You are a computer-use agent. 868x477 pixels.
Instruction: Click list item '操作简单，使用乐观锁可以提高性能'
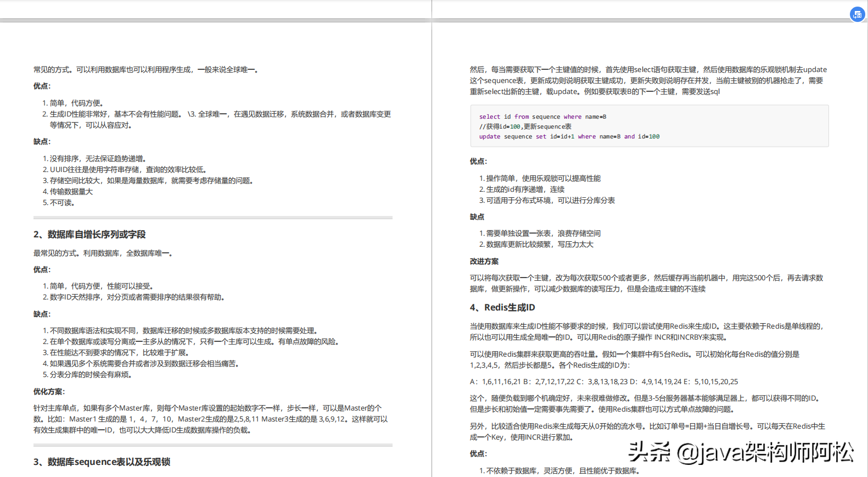pyautogui.click(x=540, y=178)
